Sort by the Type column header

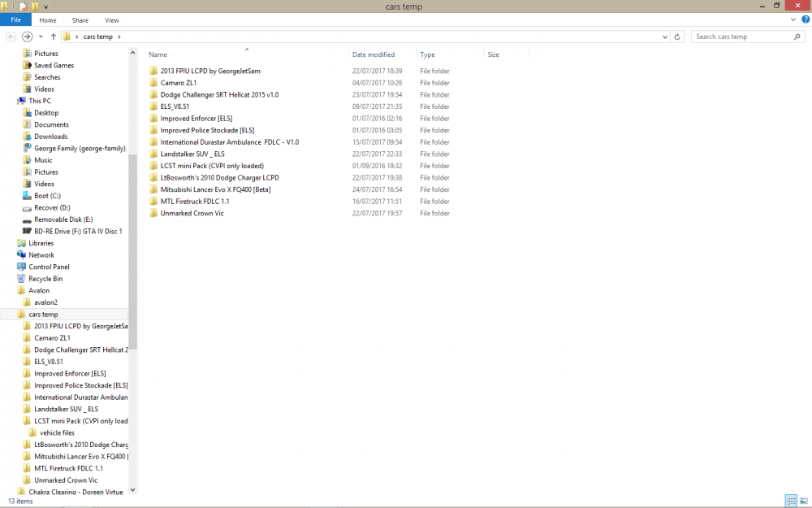(x=427, y=54)
